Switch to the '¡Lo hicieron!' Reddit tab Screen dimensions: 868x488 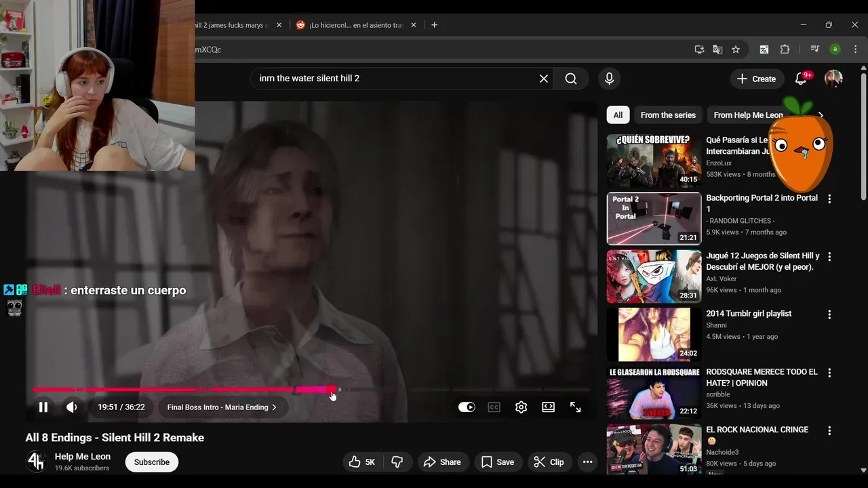pos(356,25)
